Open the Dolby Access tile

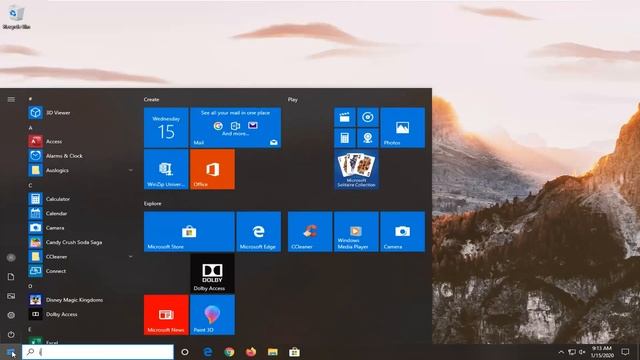(212, 273)
